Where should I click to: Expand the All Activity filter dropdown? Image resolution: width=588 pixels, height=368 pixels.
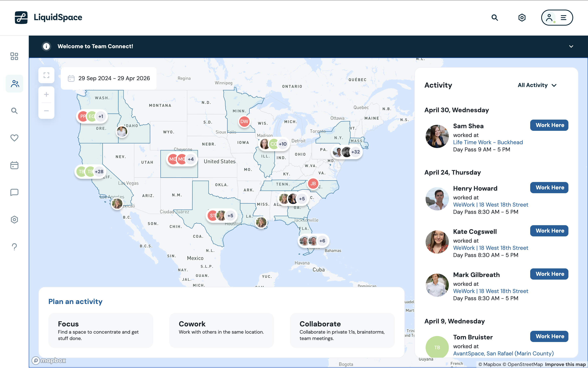coord(537,85)
